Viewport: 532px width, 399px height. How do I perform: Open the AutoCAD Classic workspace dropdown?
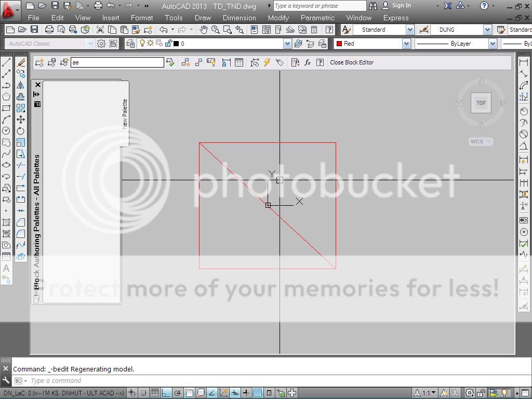(90, 44)
